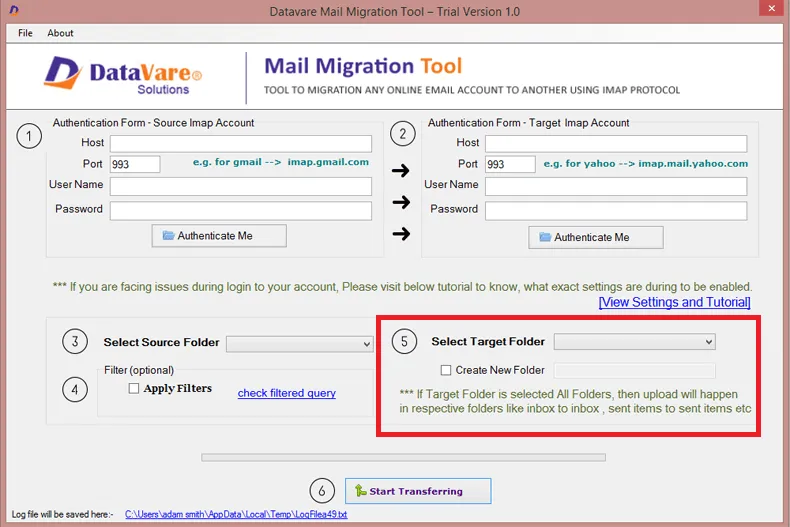Click the new folder name field
This screenshot has width=790, height=527.
point(634,370)
